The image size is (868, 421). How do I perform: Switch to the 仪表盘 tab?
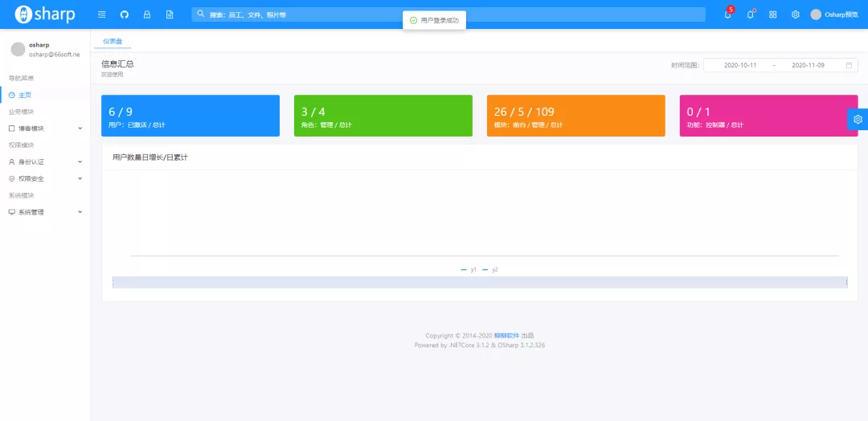click(113, 41)
